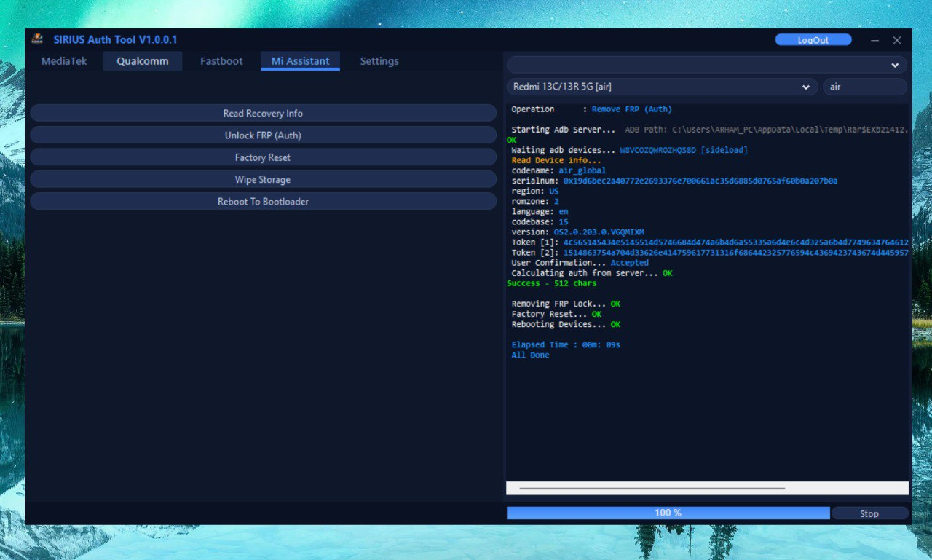The width and height of the screenshot is (932, 560).
Task: Click the 'Read Device info...' log line
Action: tap(556, 160)
